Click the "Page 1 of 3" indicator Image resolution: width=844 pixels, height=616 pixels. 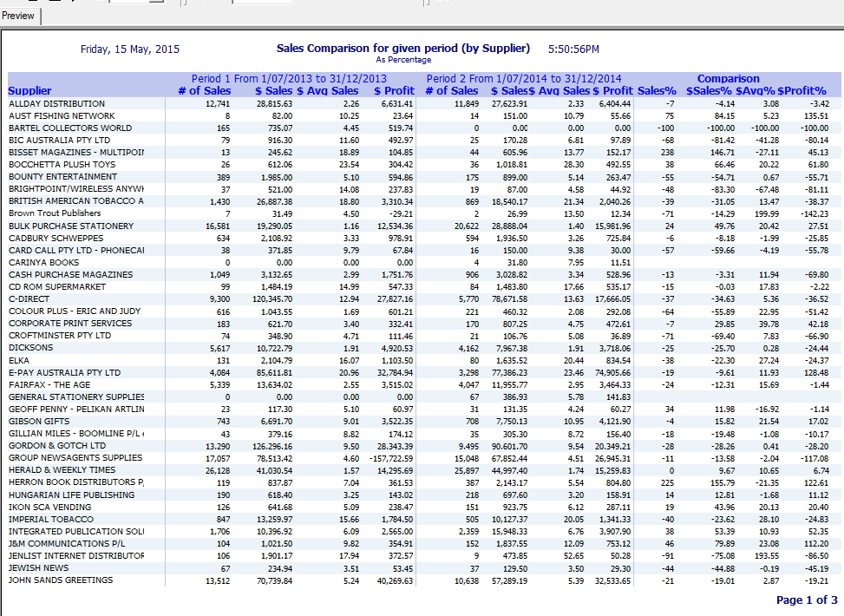click(x=807, y=600)
